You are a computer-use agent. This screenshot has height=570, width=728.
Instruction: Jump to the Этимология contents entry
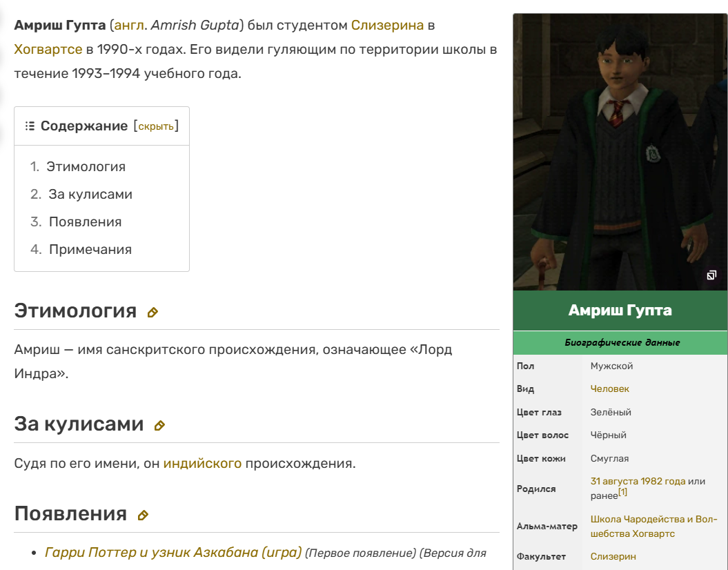(x=86, y=166)
